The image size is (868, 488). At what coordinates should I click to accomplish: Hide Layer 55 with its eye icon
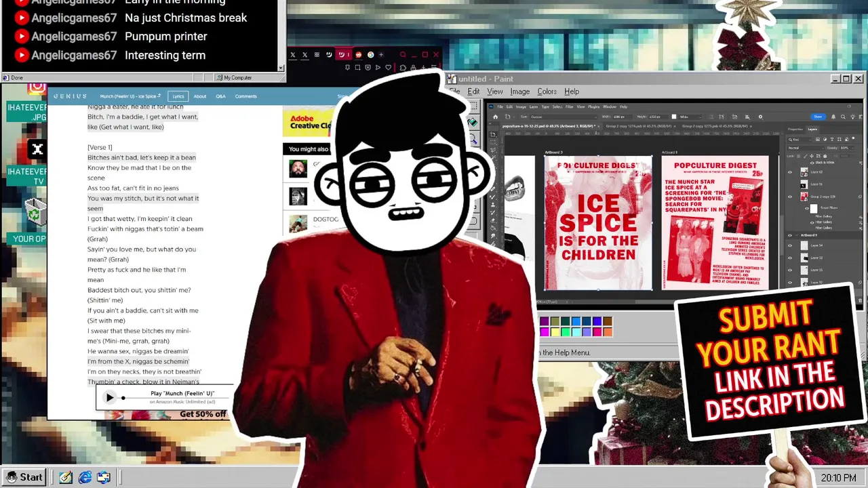pos(790,270)
